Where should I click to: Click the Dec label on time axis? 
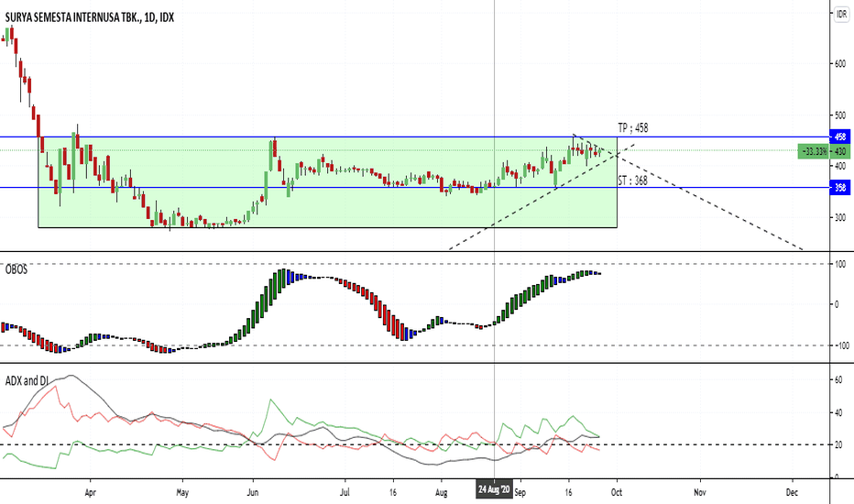pos(792,493)
